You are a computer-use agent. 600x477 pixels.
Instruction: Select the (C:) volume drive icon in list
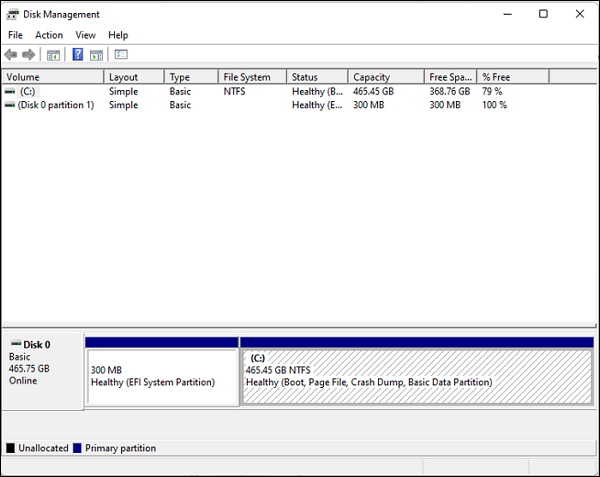click(x=10, y=91)
